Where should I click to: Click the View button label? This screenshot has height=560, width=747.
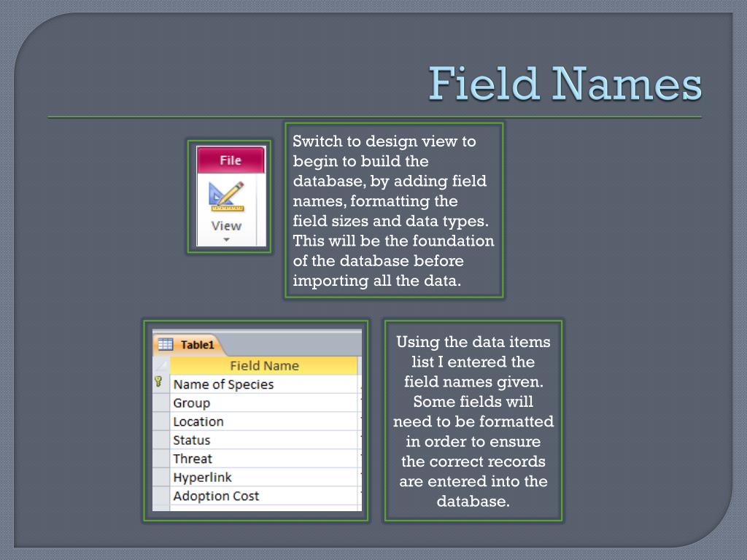[226, 226]
